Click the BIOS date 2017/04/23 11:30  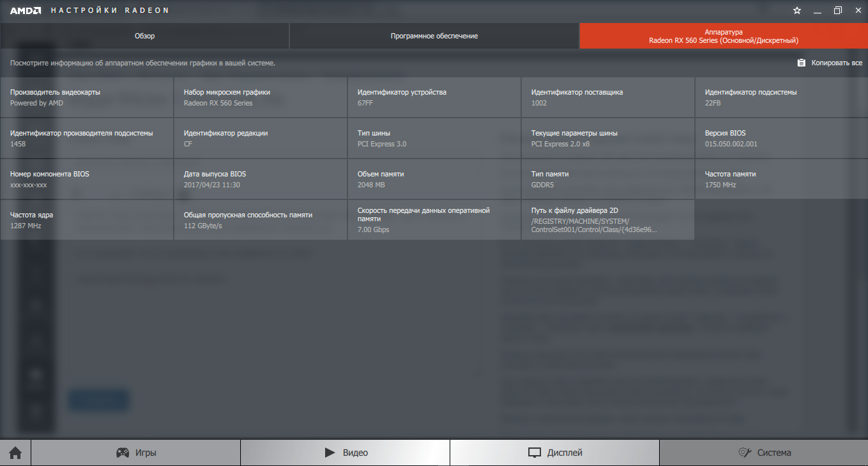[212, 185]
